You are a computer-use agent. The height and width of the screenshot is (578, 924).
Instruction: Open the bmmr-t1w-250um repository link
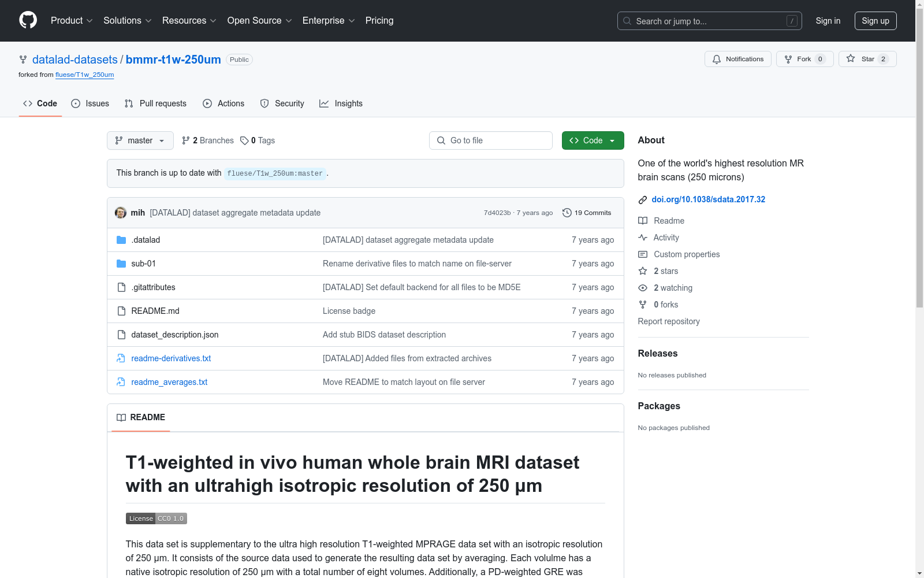pos(173,60)
